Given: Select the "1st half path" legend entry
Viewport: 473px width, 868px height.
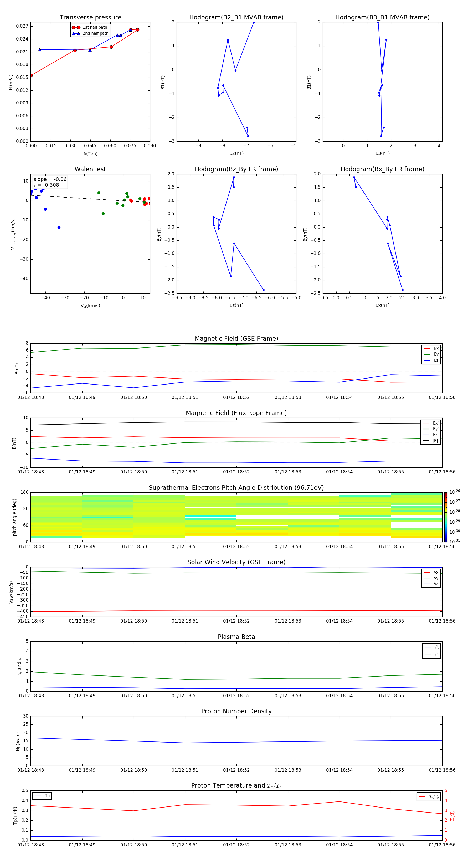Looking at the screenshot, I should (90, 27).
